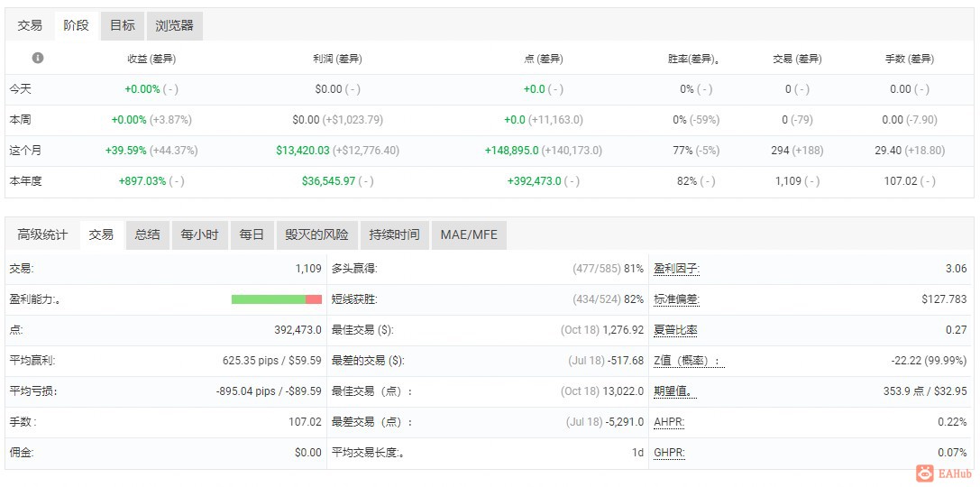
Task: Open the 每日 tab
Action: pyautogui.click(x=252, y=234)
